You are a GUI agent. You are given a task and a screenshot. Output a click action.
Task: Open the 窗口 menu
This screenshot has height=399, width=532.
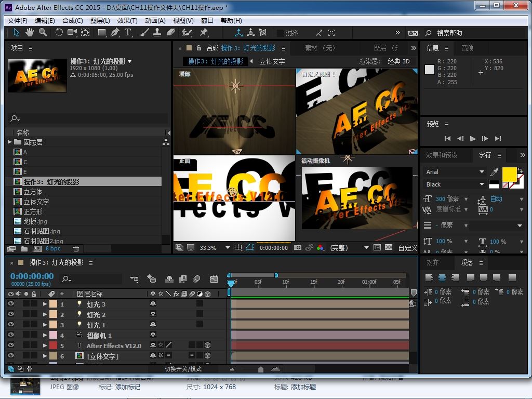pyautogui.click(x=207, y=21)
